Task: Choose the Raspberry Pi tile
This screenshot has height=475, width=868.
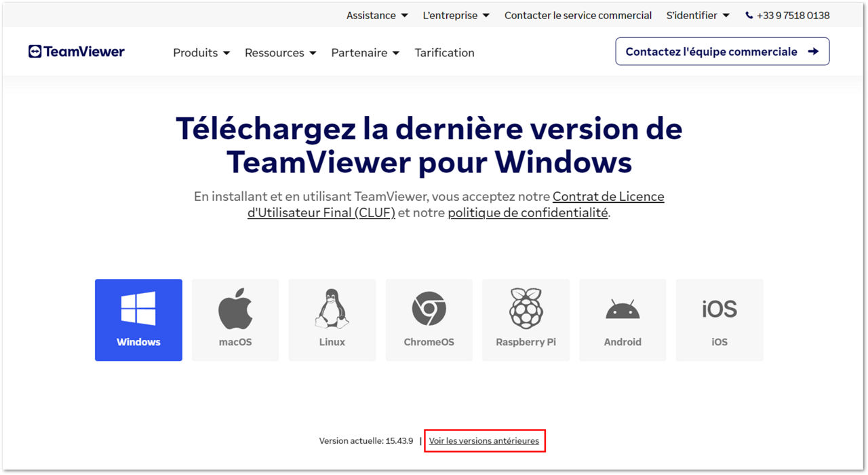Action: click(x=526, y=320)
